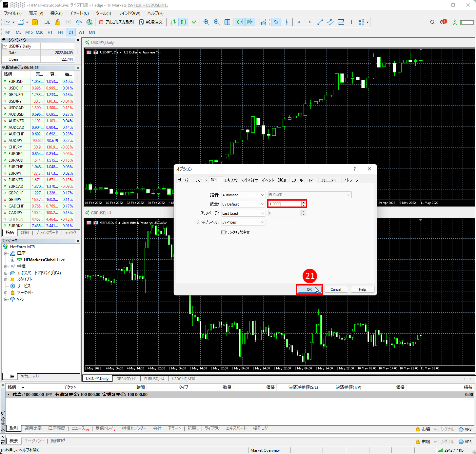Select the crosshair cursor tool
Screen dimensions: 476x454
click(x=287, y=22)
